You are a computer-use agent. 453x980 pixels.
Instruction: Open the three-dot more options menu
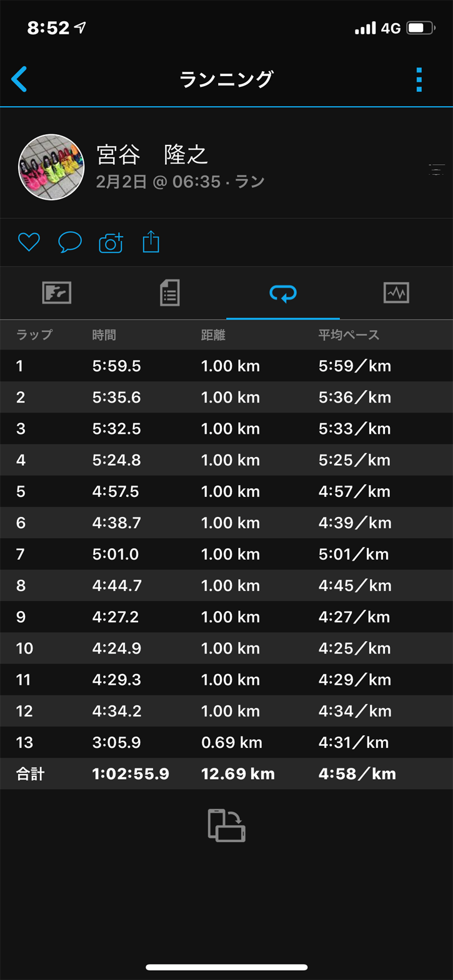(419, 80)
